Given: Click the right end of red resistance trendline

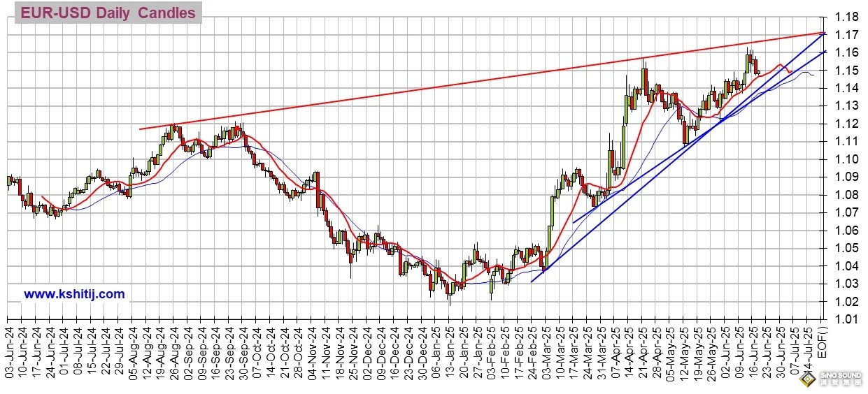Looking at the screenshot, I should (x=825, y=32).
